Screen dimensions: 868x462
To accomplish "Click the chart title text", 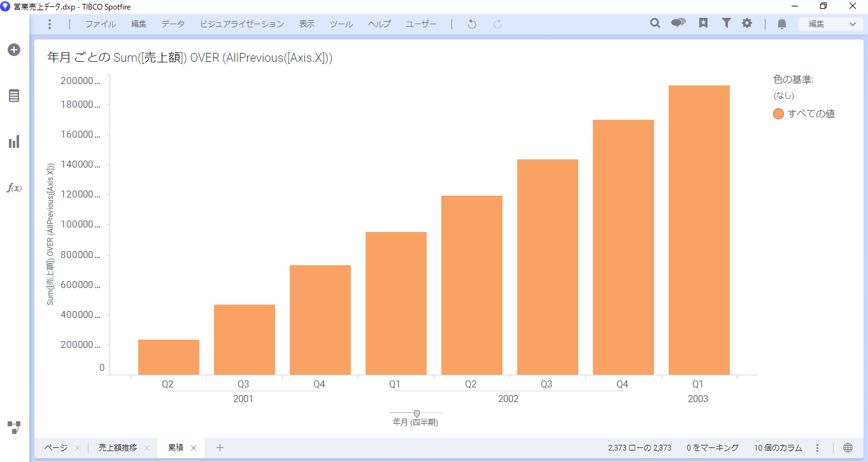I will tap(190, 57).
